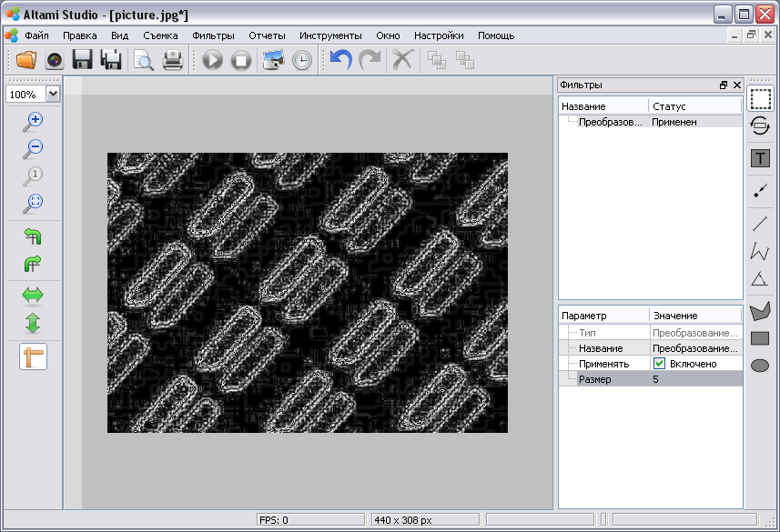Open print preview icon

tap(143, 60)
